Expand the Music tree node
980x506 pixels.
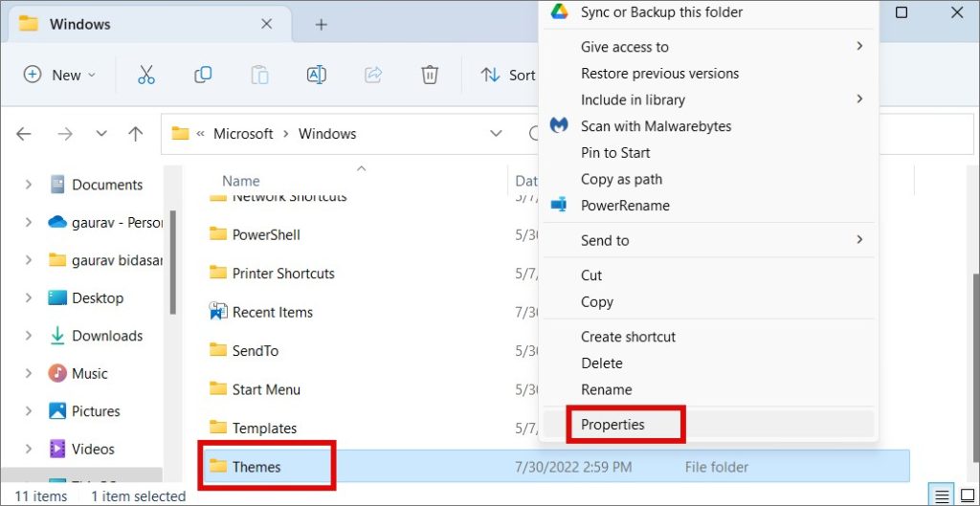(28, 374)
